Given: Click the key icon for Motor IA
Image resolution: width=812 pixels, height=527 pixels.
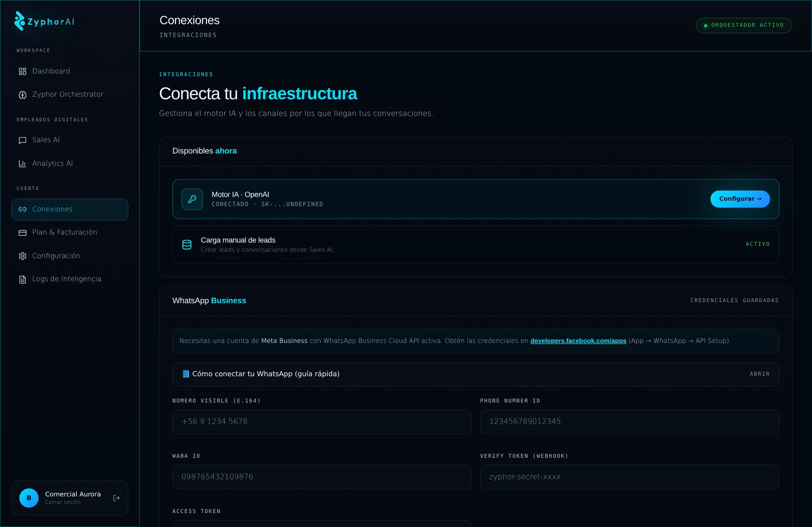Looking at the screenshot, I should pyautogui.click(x=192, y=199).
